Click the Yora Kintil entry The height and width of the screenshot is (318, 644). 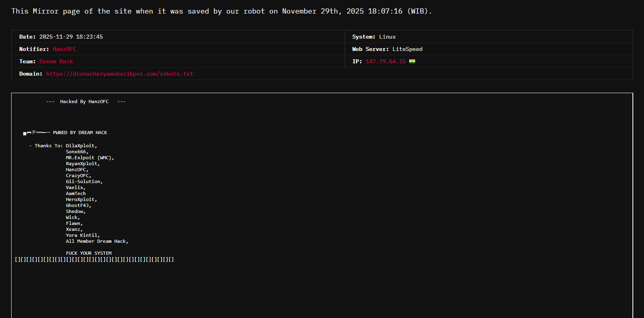pyautogui.click(x=82, y=235)
